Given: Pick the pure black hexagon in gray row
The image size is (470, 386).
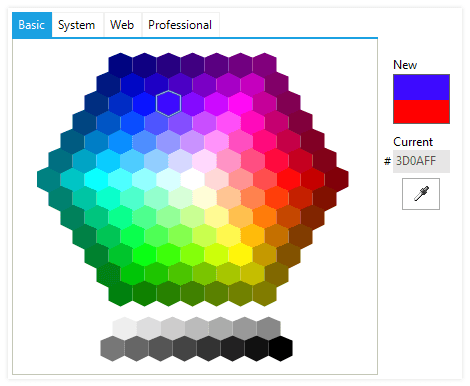Looking at the screenshot, I should (281, 349).
